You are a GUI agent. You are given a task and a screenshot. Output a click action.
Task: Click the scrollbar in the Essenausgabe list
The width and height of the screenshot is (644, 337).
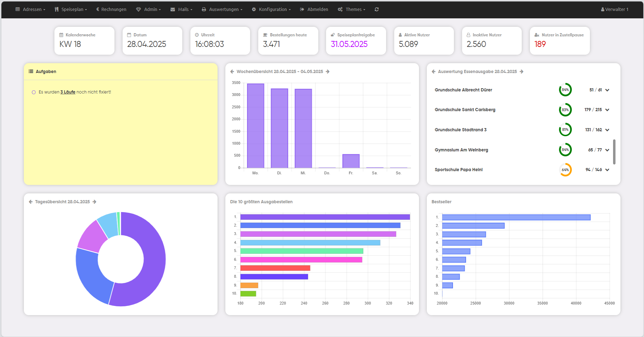point(614,152)
